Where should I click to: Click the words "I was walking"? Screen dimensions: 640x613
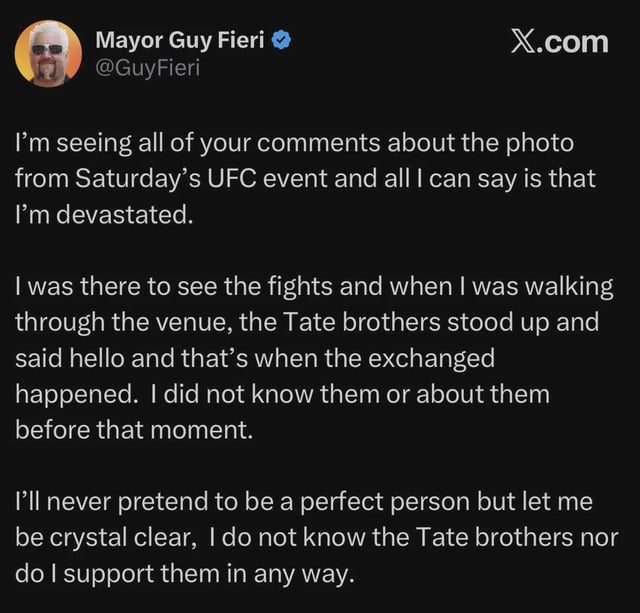click(543, 288)
